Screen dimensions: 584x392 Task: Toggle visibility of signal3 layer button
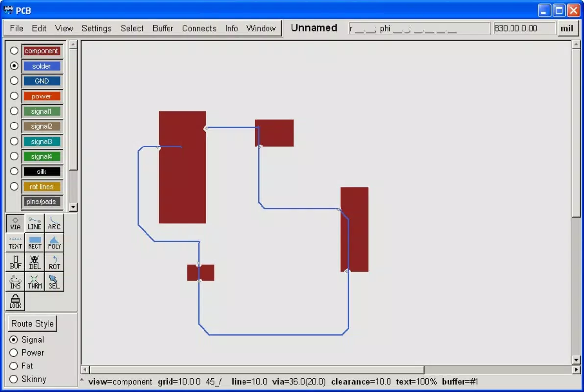pyautogui.click(x=42, y=141)
